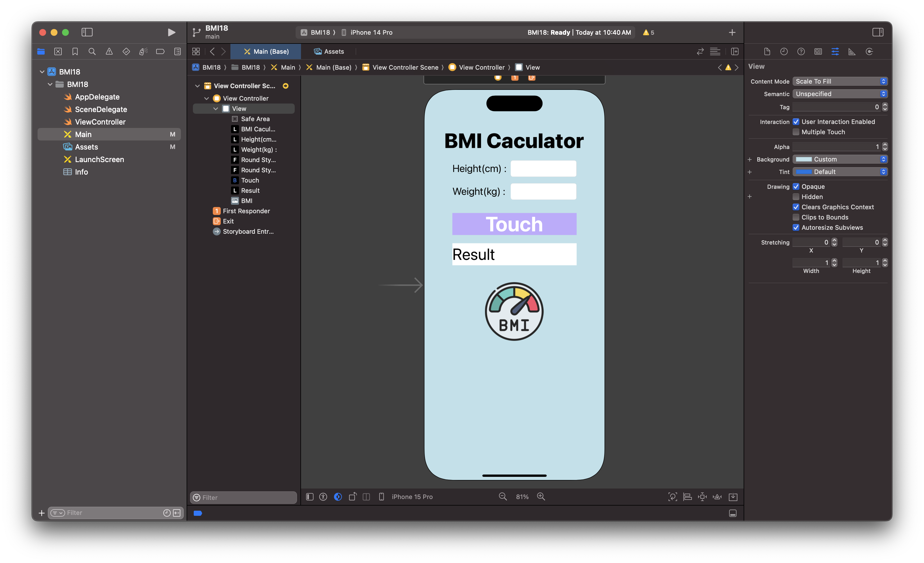Open the Find navigator magnifier icon
Screen dimensions: 924x563
[x=92, y=52]
